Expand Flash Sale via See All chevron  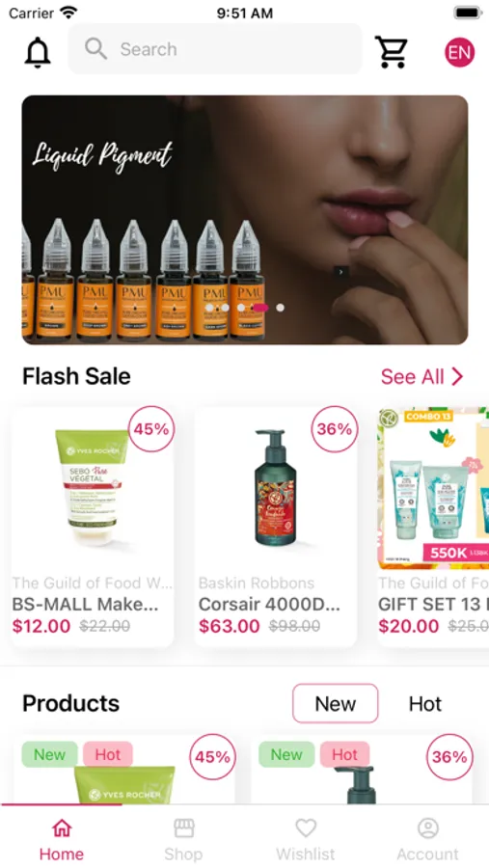click(457, 376)
